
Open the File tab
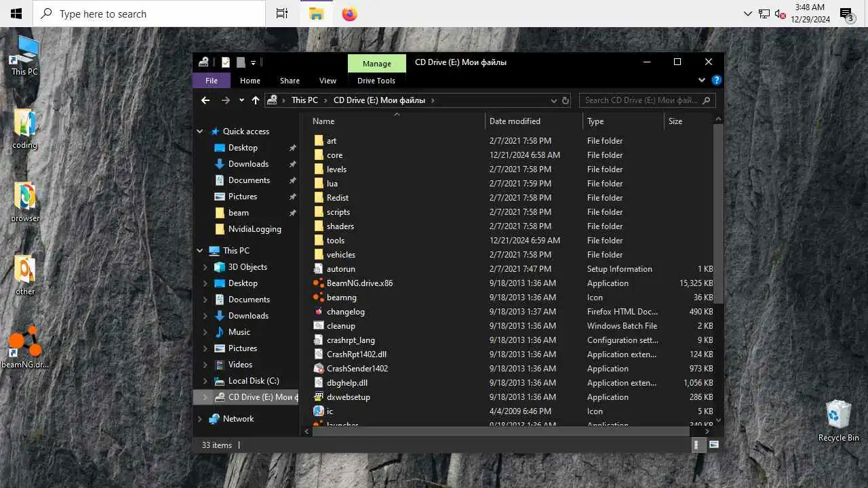point(212,81)
